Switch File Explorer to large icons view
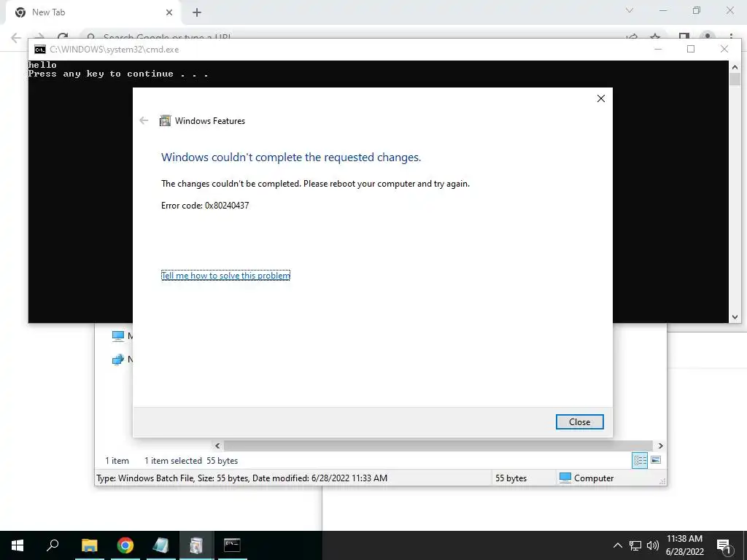 [x=656, y=460]
